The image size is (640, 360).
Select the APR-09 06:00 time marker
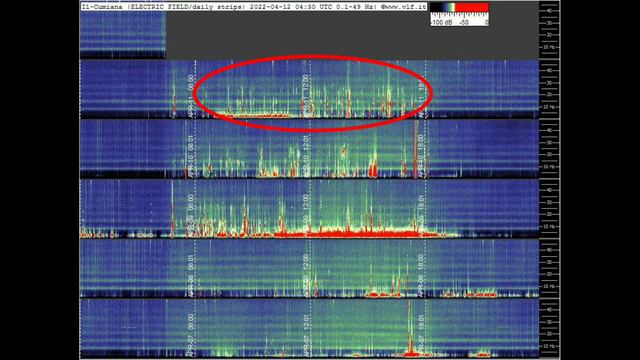[191, 216]
